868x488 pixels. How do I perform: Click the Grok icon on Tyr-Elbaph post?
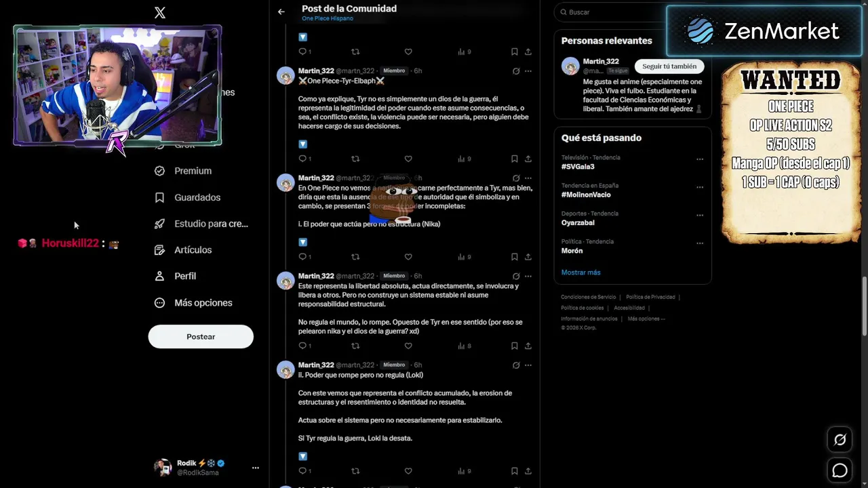tap(516, 71)
